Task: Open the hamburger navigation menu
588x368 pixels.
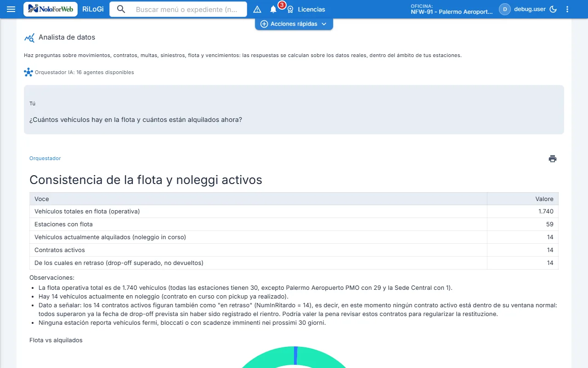Action: coord(11,9)
